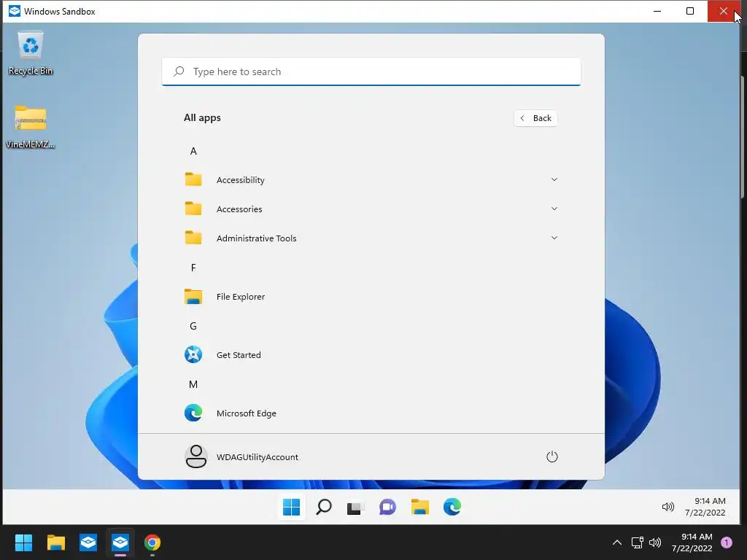Click the host Windows Start button
747x560 pixels.
(x=23, y=542)
